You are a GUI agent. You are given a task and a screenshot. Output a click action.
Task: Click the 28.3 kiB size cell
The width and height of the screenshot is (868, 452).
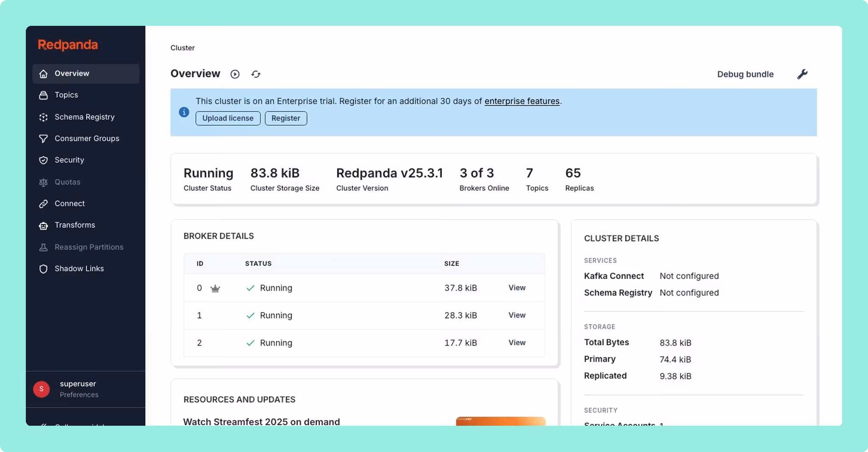point(460,316)
